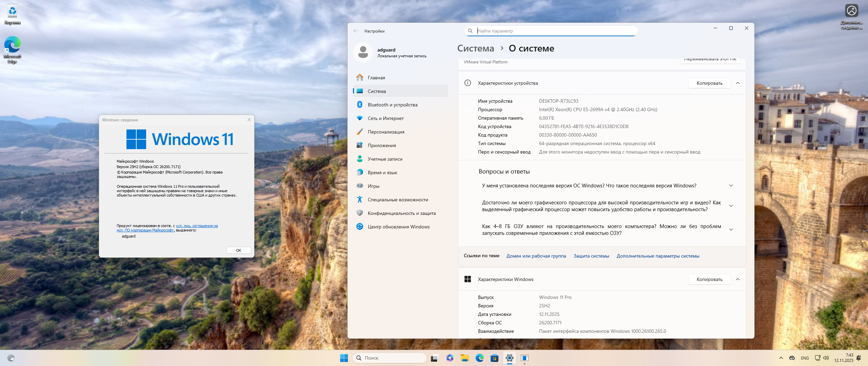868x366 pixels.
Task: Open Bluetooth и устройства settings
Action: tap(392, 105)
